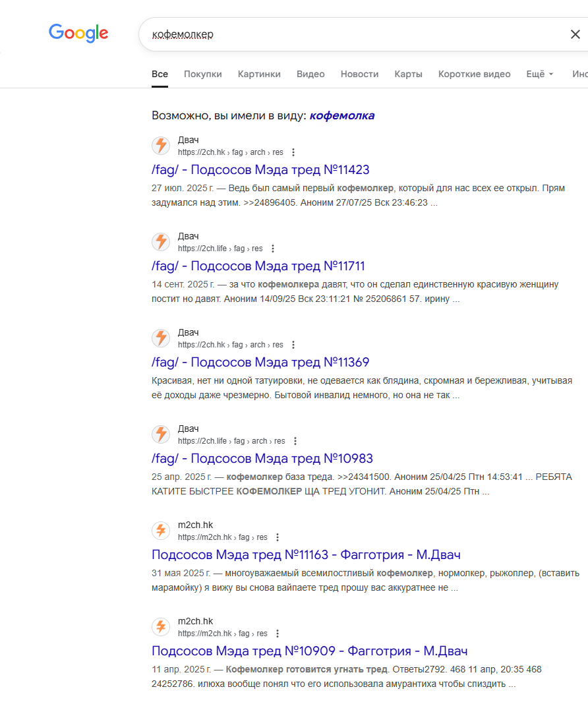Click Двач site name above тред №11423

pos(189,140)
